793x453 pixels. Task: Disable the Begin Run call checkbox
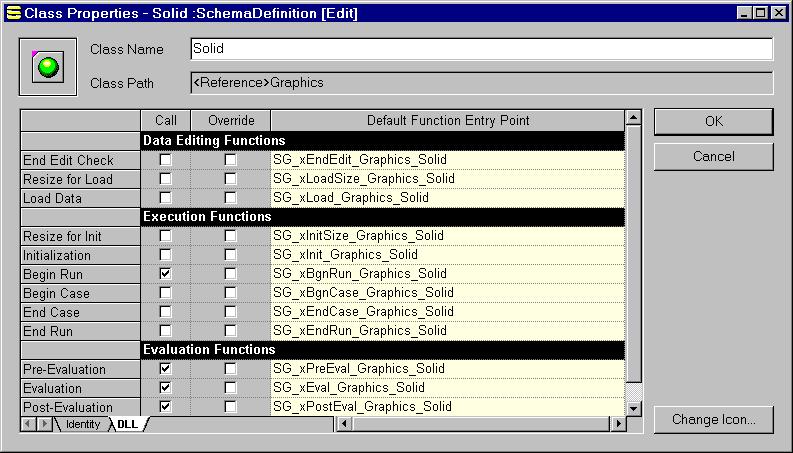point(166,274)
